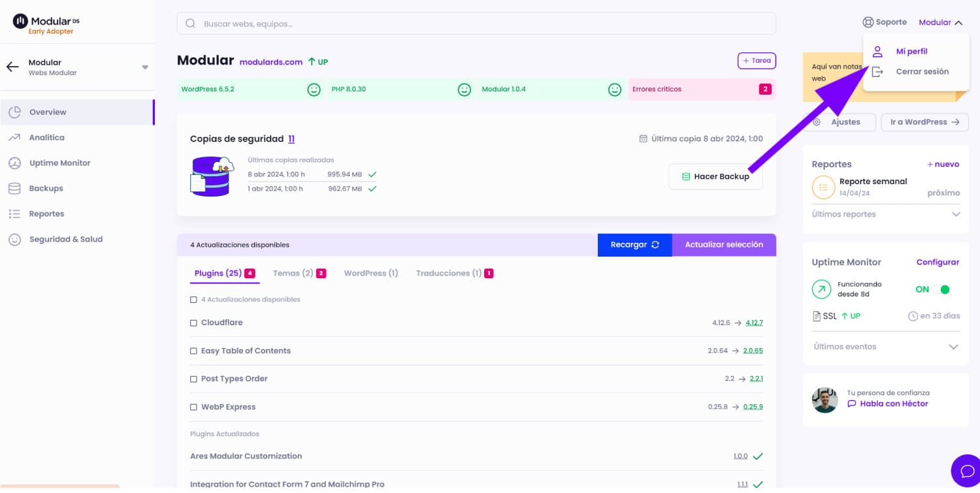This screenshot has width=980, height=493.
Task: Switch to the Traducciones (1) tab
Action: [455, 274]
